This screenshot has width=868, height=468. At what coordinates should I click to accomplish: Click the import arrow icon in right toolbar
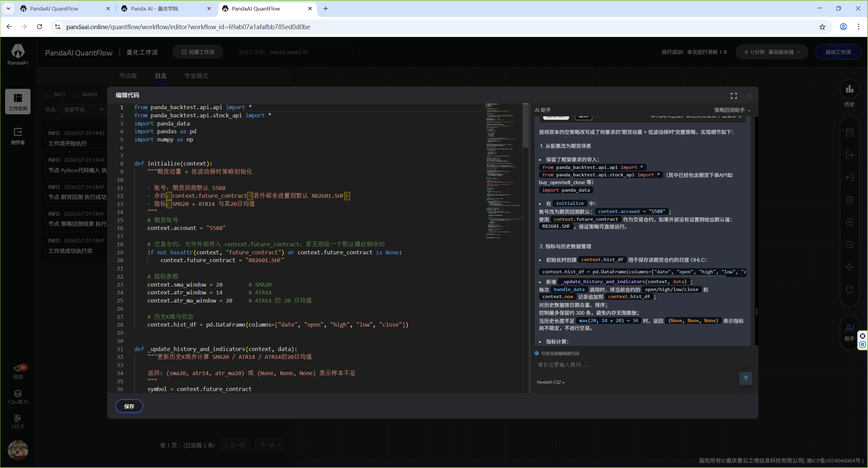[x=849, y=177]
